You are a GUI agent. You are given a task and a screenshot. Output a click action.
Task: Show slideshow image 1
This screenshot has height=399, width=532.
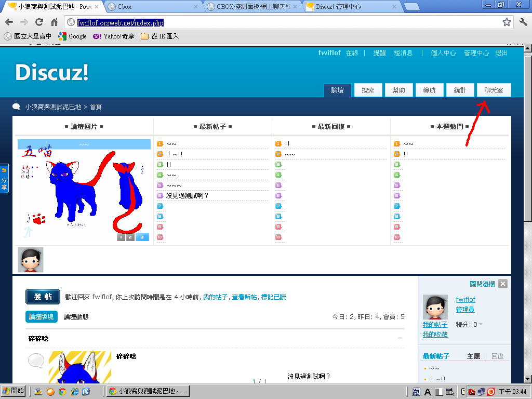[x=121, y=237]
